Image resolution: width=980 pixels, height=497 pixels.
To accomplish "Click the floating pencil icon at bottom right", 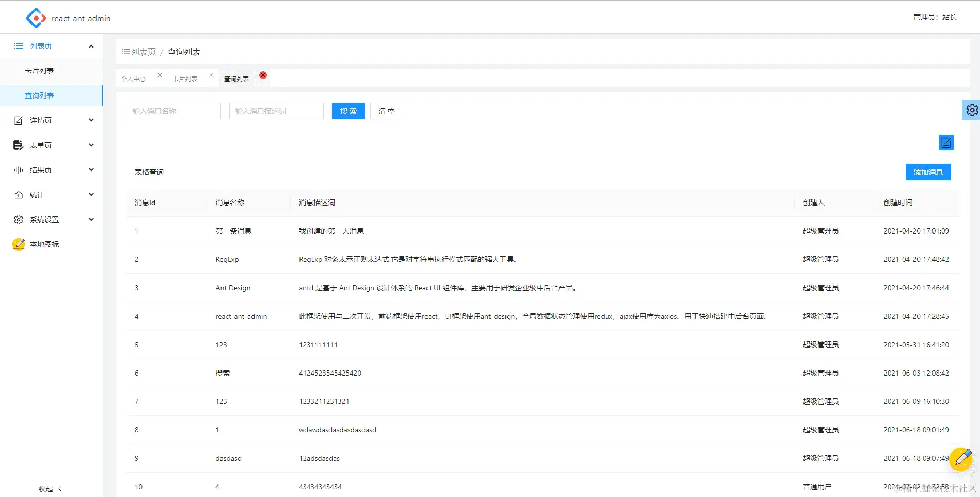I will pos(961,458).
